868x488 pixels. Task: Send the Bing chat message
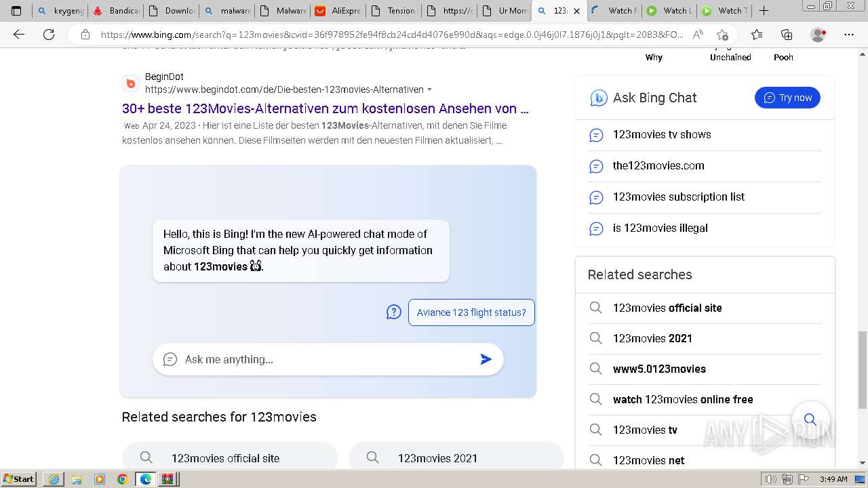[x=486, y=359]
